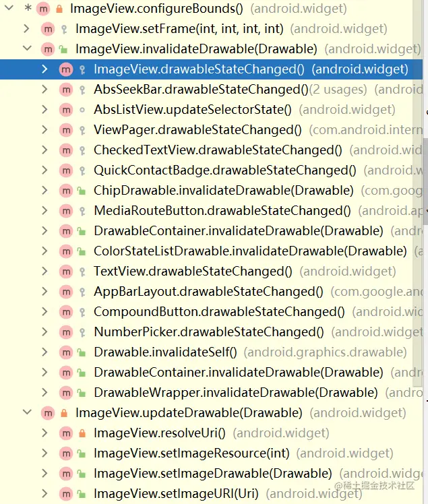Click the method icon of TextView.drawableStateChanged()

coord(66,272)
